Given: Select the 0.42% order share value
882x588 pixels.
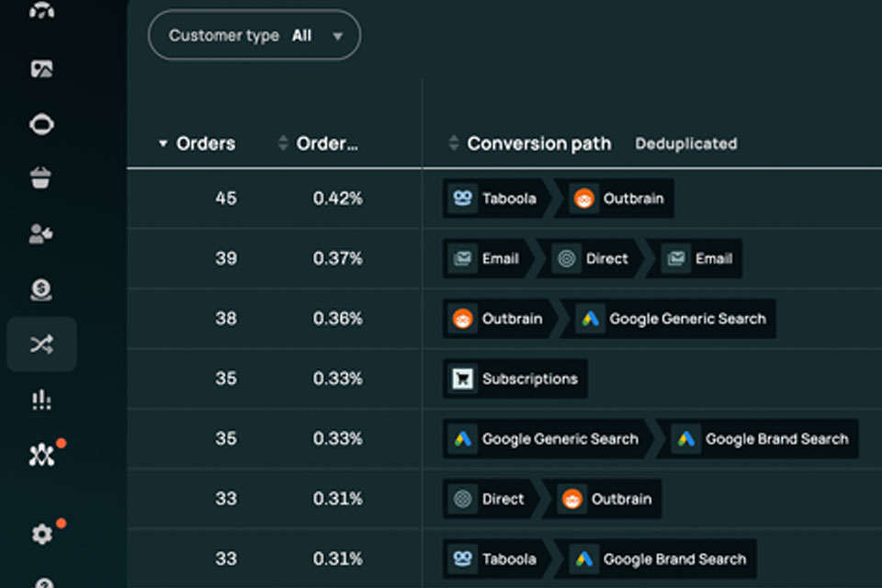Looking at the screenshot, I should [337, 198].
